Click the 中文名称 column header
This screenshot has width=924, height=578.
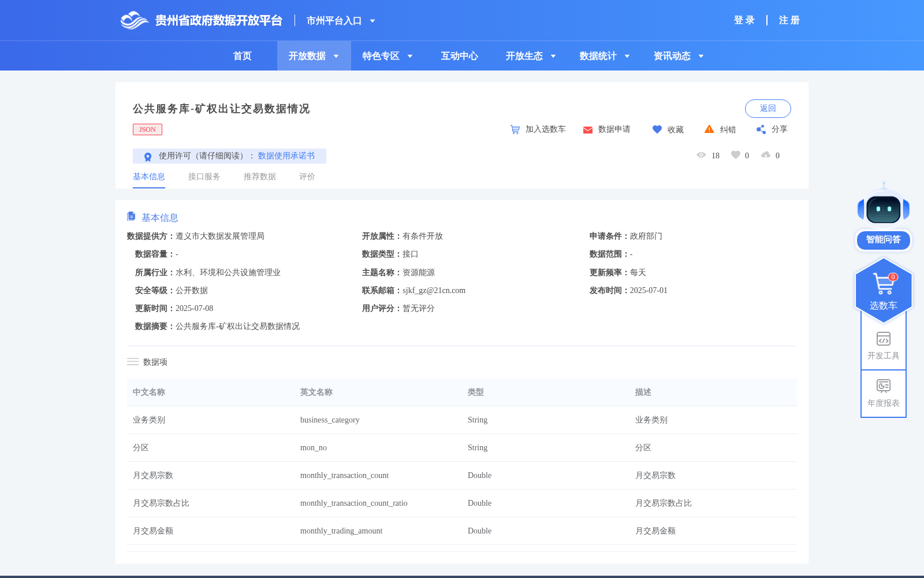[149, 392]
